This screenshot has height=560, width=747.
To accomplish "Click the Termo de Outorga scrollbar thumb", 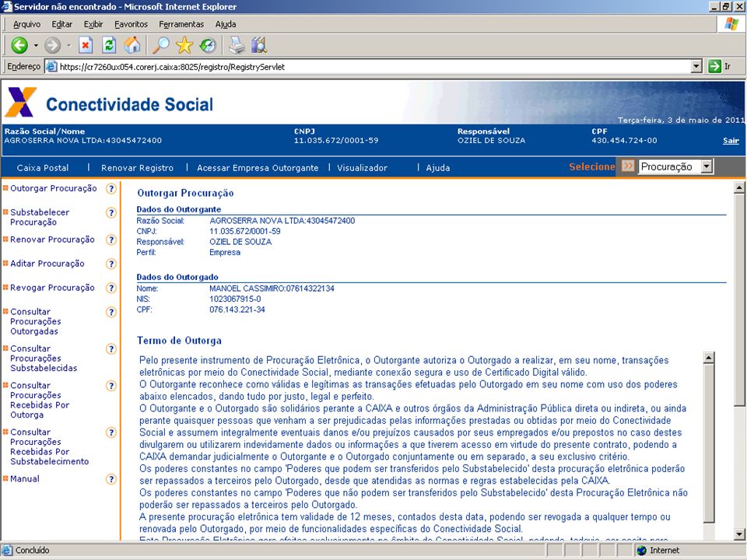I will point(708,443).
